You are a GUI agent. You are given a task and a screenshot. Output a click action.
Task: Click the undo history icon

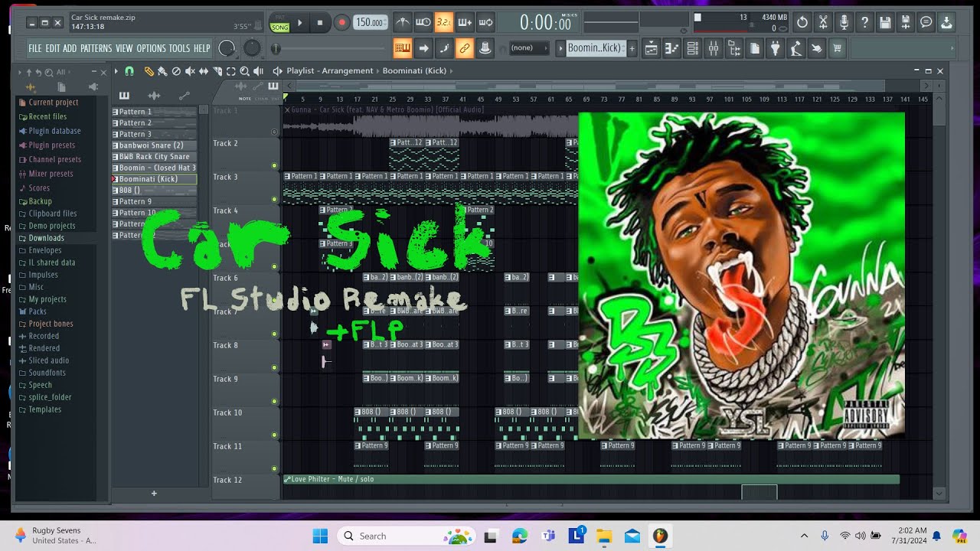[802, 22]
